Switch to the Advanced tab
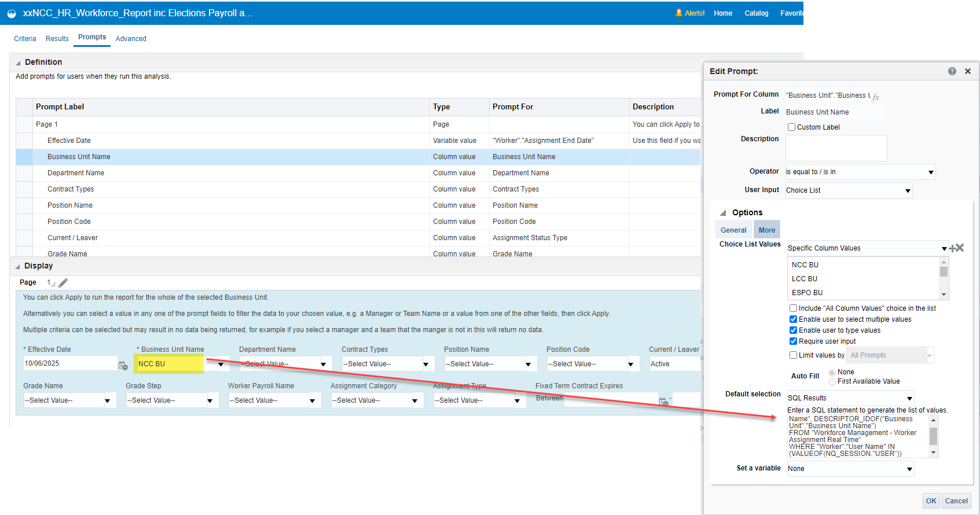 [x=131, y=39]
